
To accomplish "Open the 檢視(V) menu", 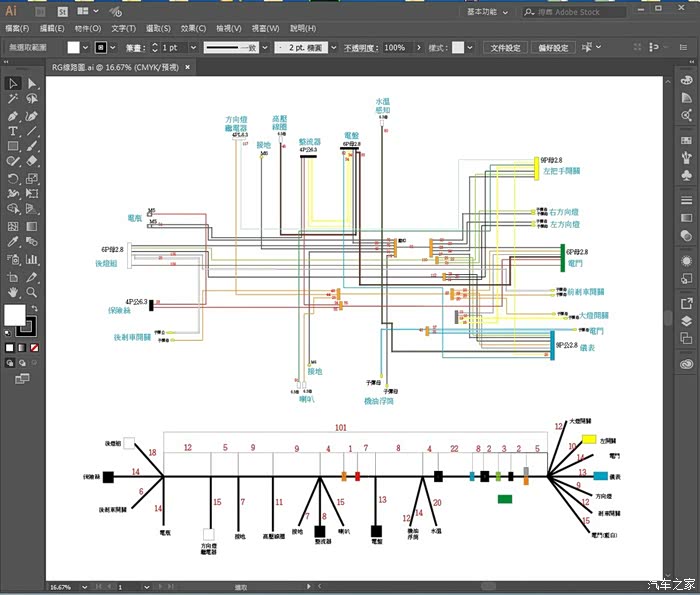I will coord(229,29).
